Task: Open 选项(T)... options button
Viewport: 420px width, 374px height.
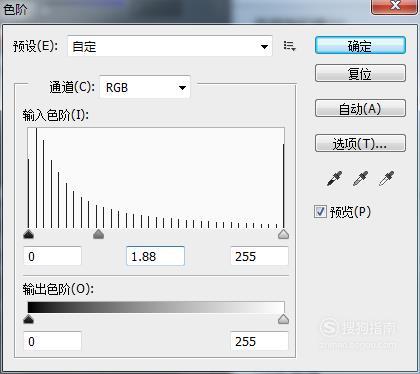Action: [x=360, y=144]
